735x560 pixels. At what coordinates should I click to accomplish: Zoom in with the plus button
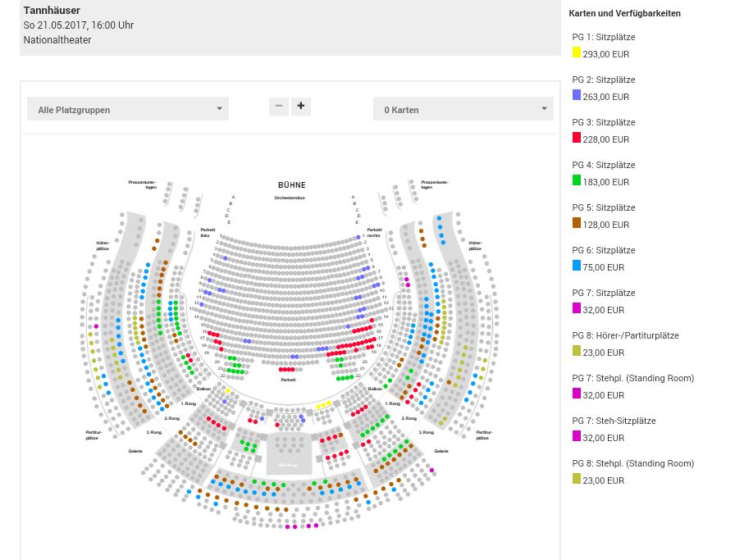pos(301,107)
